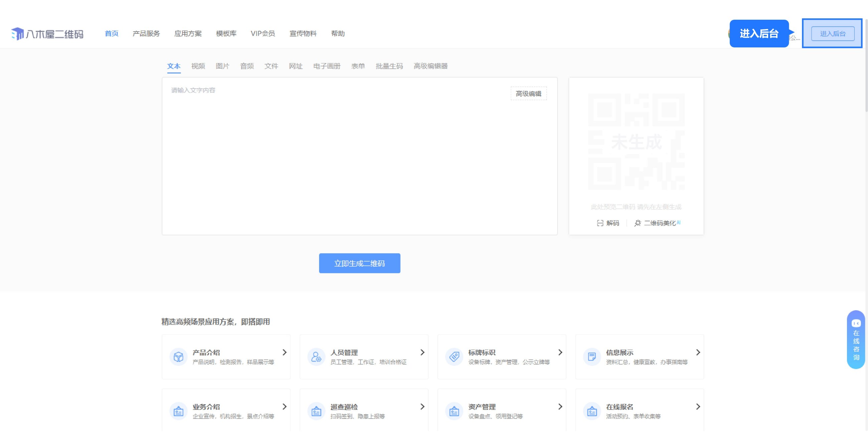Expand the 巡查巡检 card arrow

tap(422, 407)
